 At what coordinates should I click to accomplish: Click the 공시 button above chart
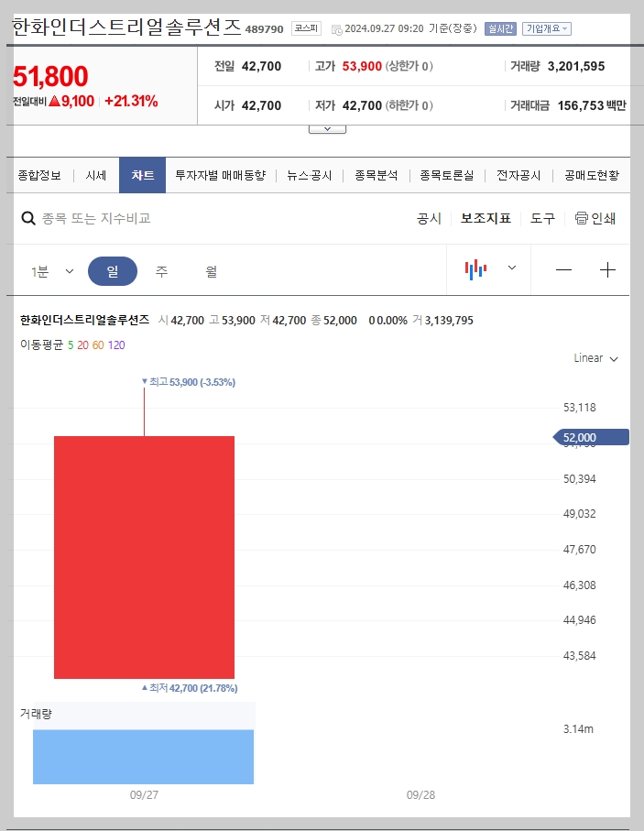[x=429, y=218]
